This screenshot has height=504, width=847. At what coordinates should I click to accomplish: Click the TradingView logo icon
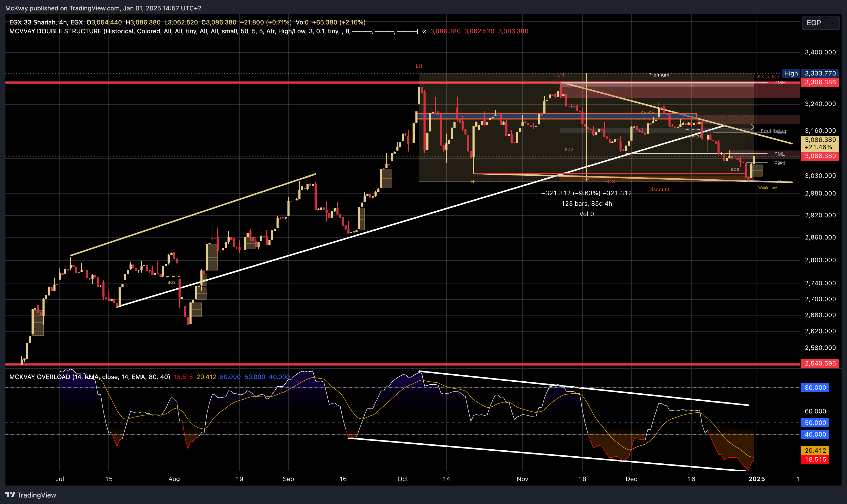10,495
